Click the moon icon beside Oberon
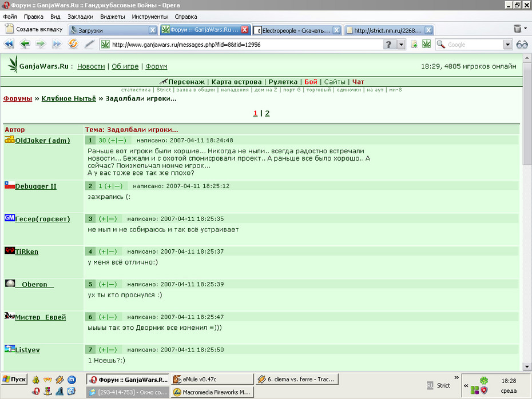This screenshot has height=399, width=532. (10, 283)
